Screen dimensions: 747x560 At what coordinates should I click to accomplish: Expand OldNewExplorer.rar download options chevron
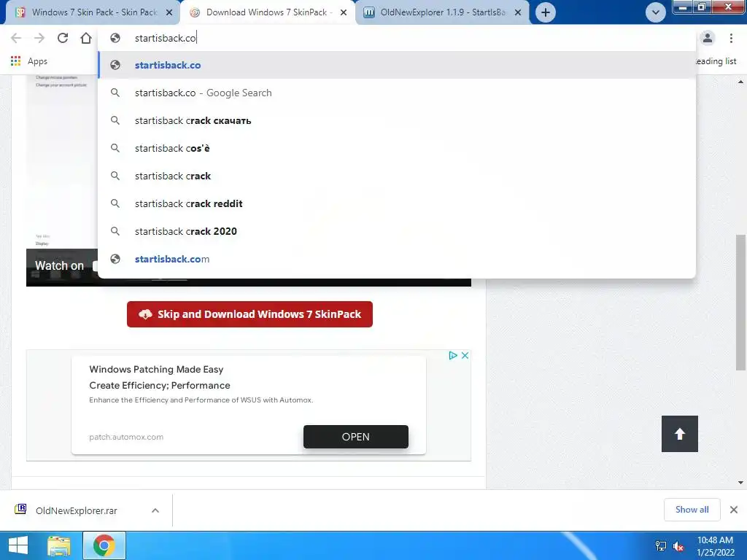tap(155, 510)
